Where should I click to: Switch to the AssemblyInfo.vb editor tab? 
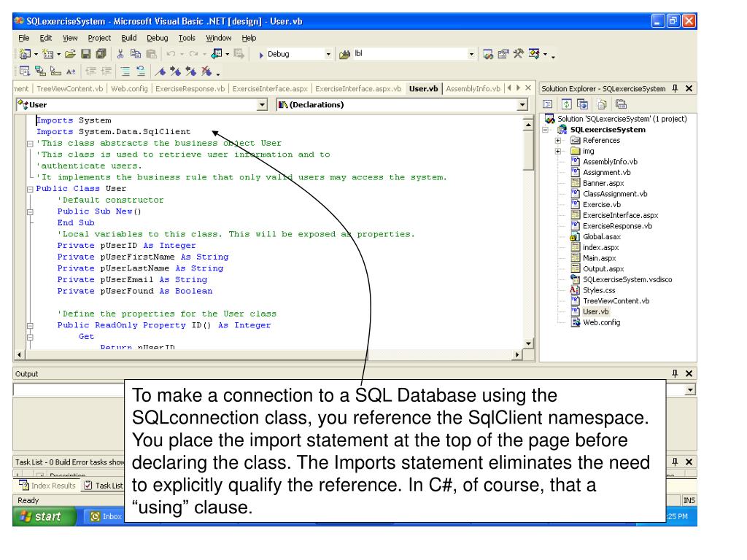pyautogui.click(x=473, y=88)
